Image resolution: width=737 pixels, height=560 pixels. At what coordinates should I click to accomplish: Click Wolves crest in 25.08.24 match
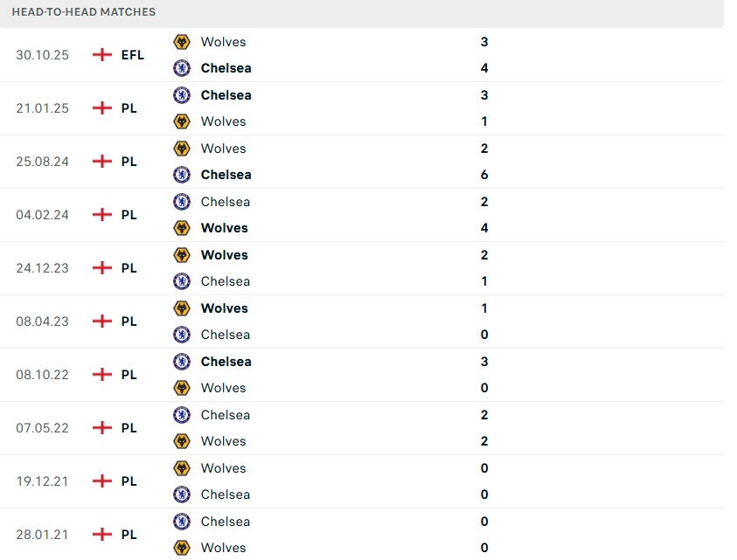point(182,149)
